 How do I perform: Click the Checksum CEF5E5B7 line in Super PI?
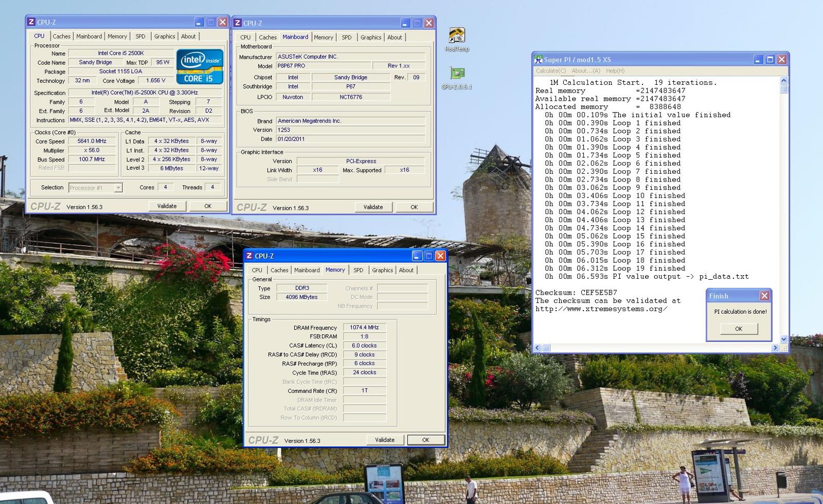pyautogui.click(x=576, y=293)
